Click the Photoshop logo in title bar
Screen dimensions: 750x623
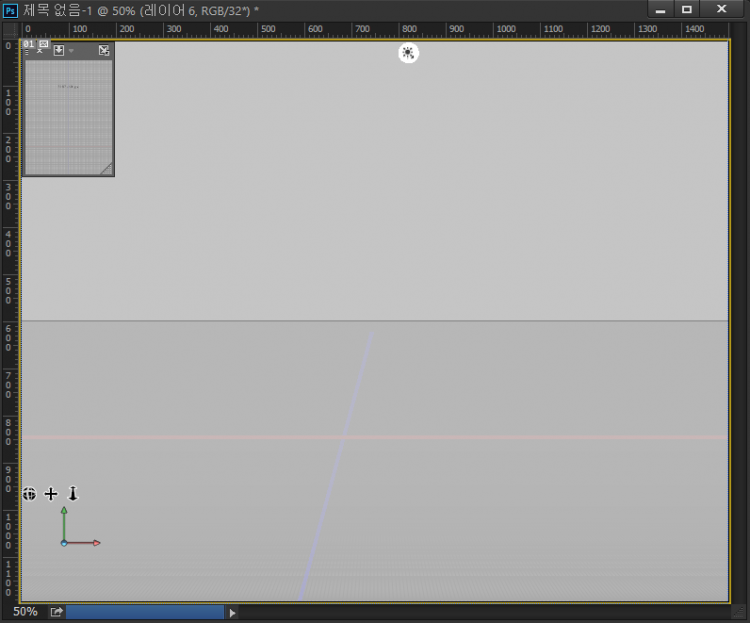[x=10, y=9]
